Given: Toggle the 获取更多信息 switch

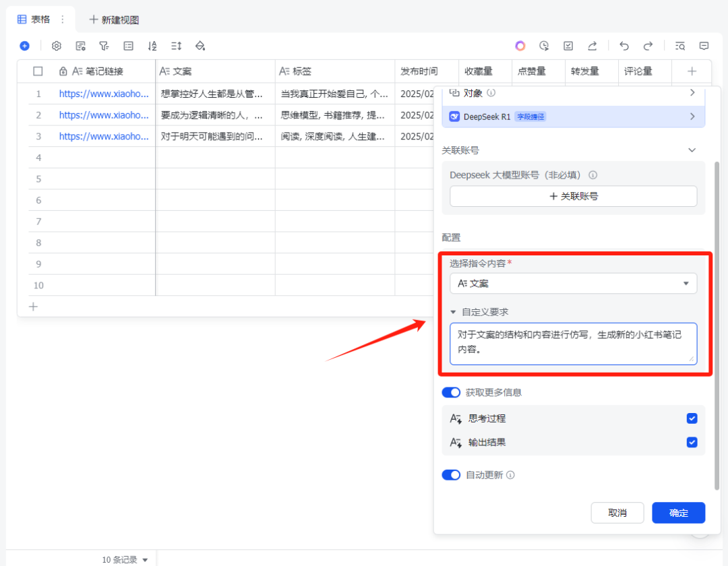Looking at the screenshot, I should 451,392.
